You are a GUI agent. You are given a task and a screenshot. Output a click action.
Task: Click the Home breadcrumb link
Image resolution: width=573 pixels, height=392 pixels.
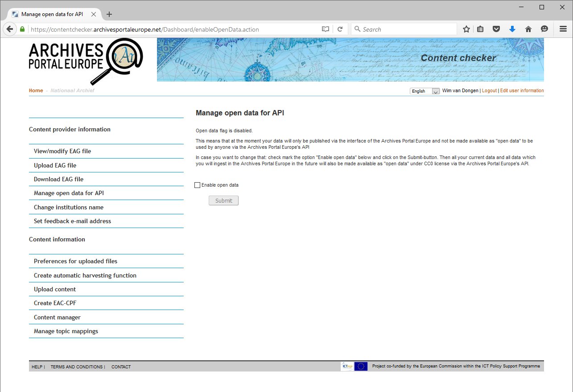36,90
